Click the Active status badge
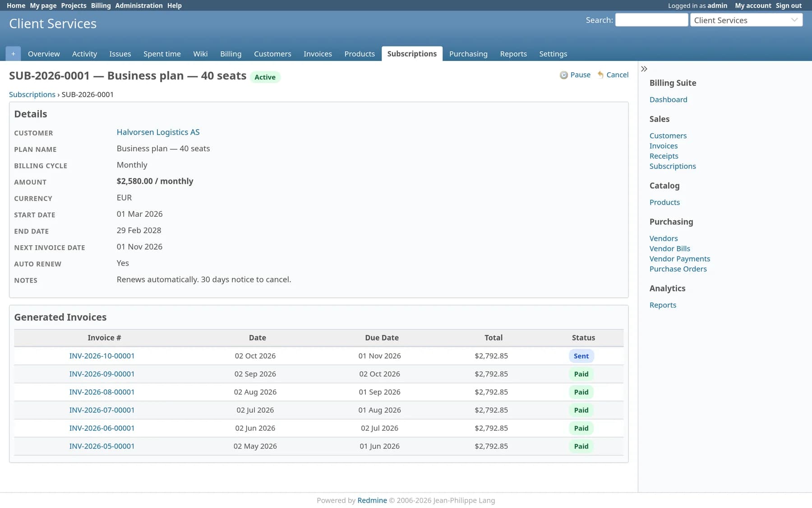 pos(265,77)
